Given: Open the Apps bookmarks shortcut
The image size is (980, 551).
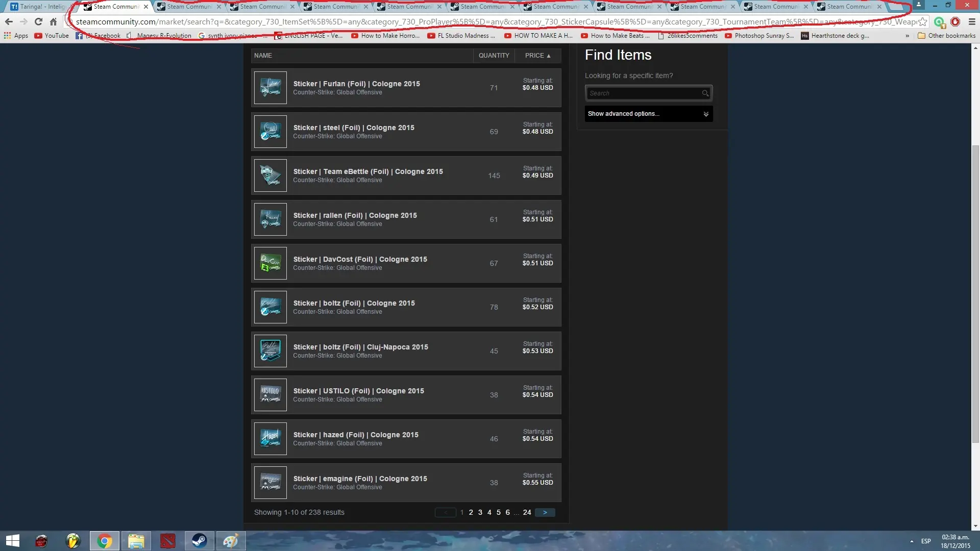Looking at the screenshot, I should click(x=16, y=36).
